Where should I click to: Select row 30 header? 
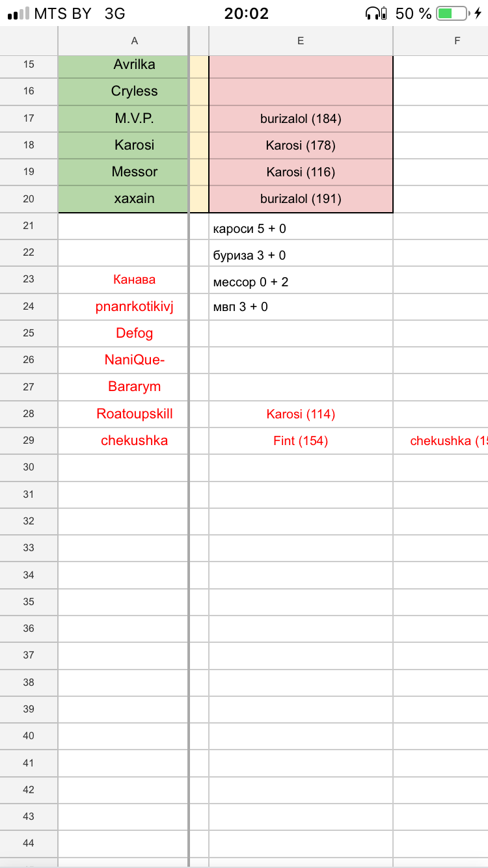pyautogui.click(x=29, y=467)
